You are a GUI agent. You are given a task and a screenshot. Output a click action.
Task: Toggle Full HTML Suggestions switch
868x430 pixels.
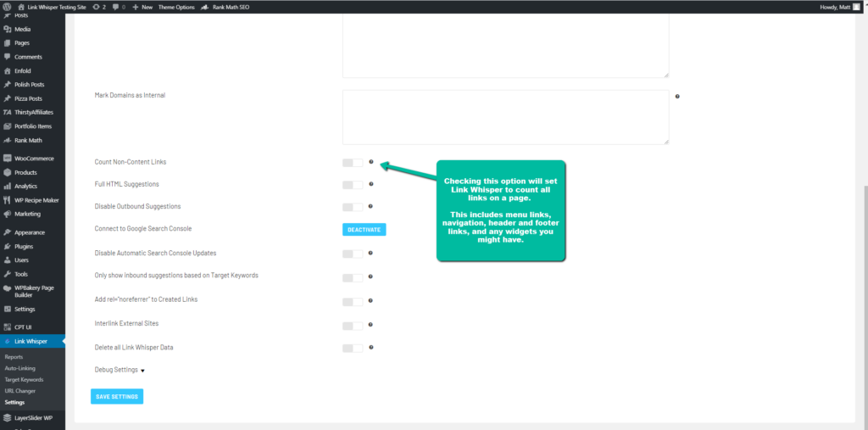pyautogui.click(x=353, y=185)
